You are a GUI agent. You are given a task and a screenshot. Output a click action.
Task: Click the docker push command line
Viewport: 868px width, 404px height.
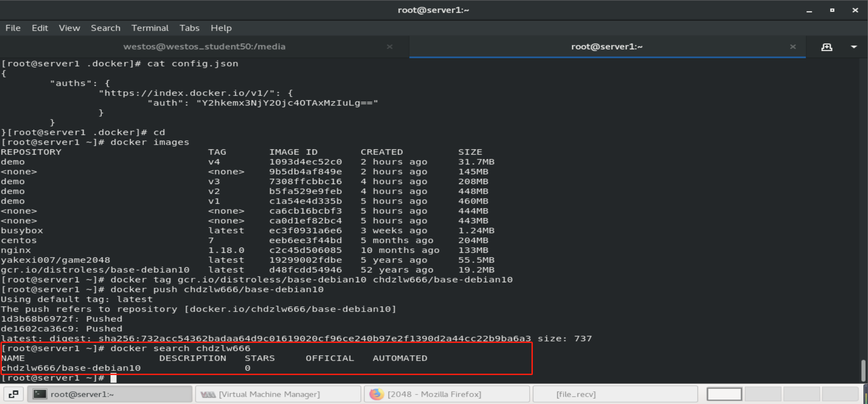point(162,290)
